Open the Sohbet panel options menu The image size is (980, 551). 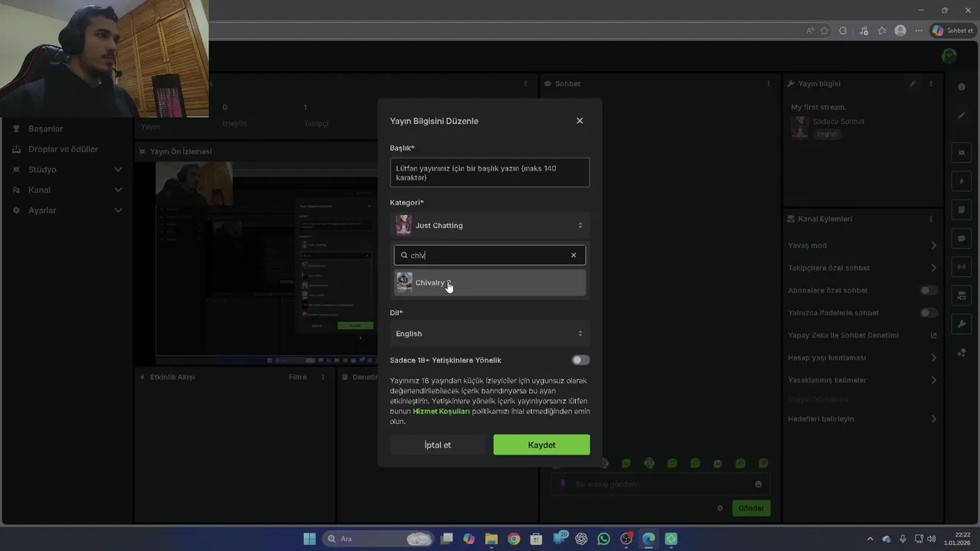coord(769,83)
